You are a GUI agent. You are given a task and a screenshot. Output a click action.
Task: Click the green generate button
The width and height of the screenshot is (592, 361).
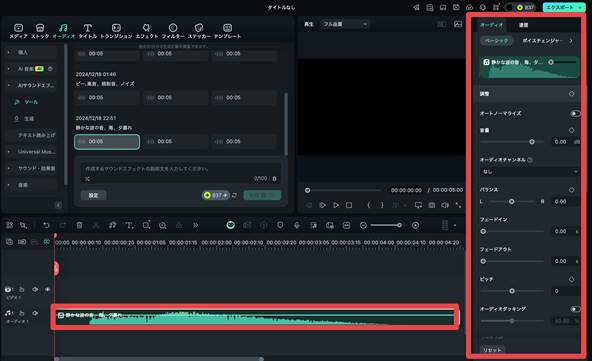[262, 195]
